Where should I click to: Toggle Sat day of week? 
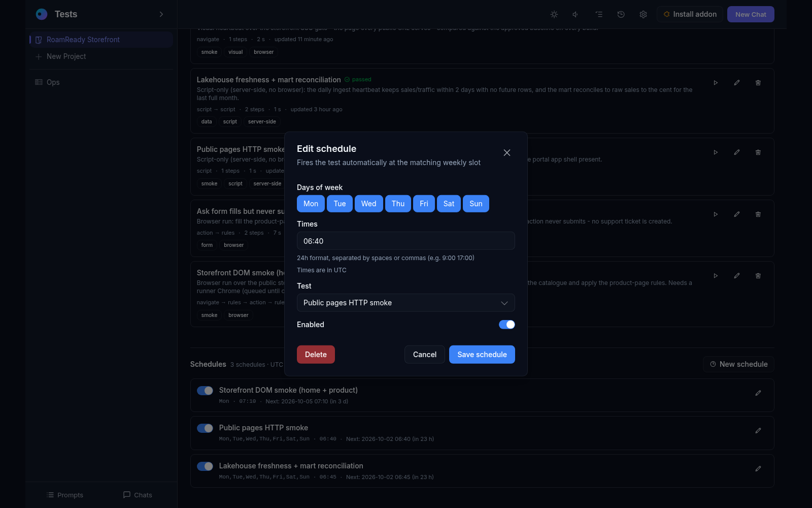click(x=449, y=204)
